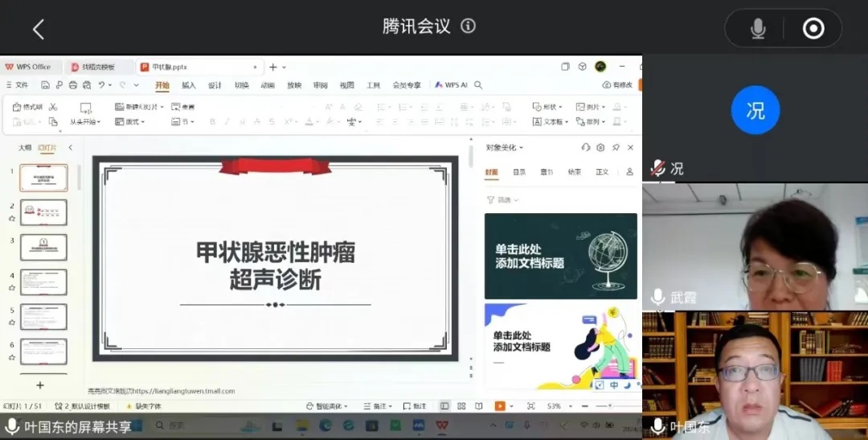Image resolution: width=868 pixels, height=440 pixels.
Task: Open the 会员专享 ribbon tab
Action: coord(407,85)
